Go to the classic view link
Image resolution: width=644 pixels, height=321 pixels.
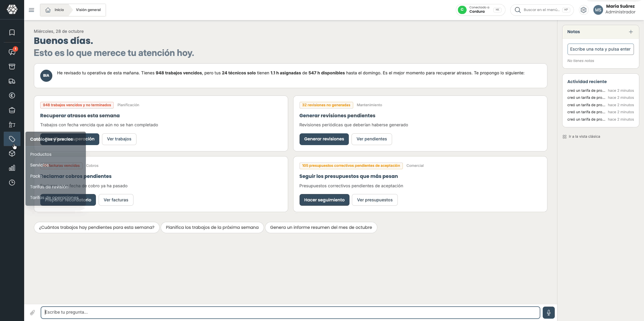point(581,137)
